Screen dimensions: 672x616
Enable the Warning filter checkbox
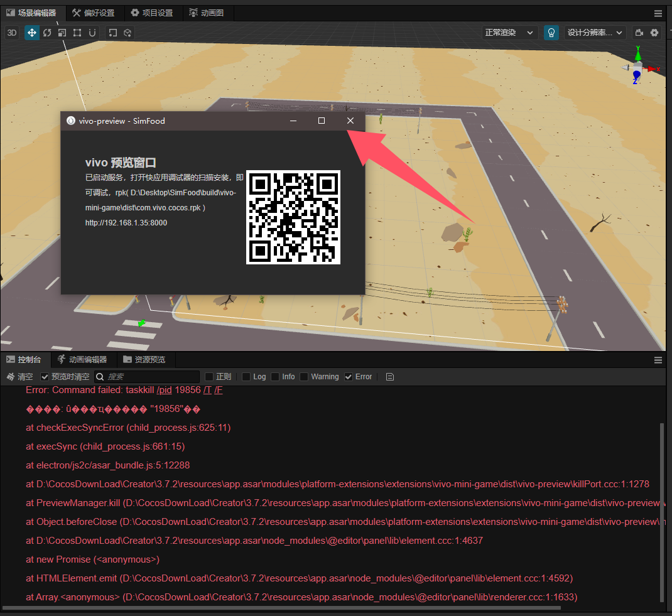point(304,377)
